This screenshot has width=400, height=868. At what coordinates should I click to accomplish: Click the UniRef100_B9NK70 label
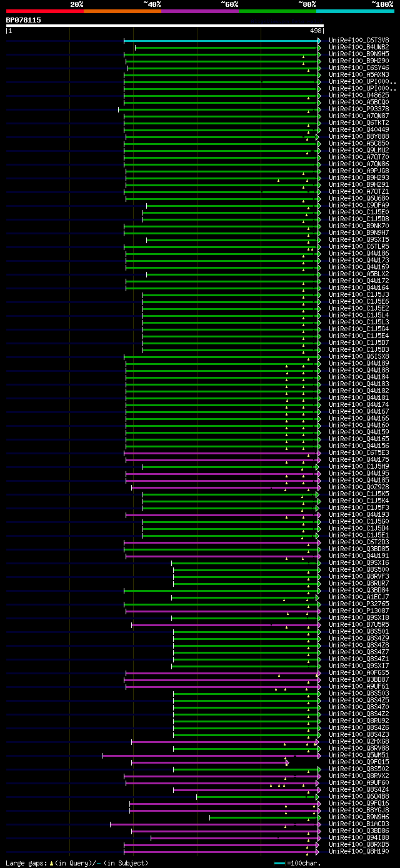coord(359,226)
